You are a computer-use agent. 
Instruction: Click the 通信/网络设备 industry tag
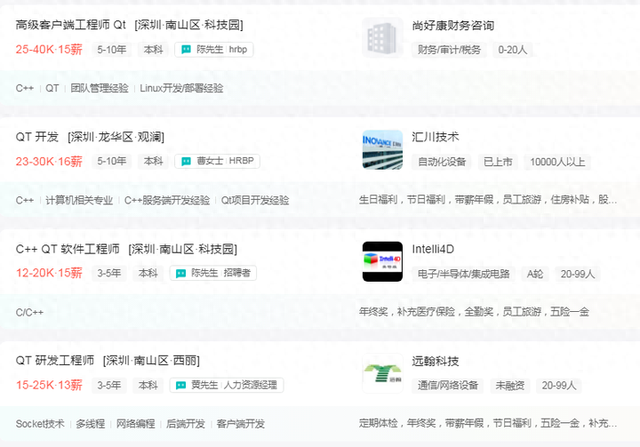448,386
